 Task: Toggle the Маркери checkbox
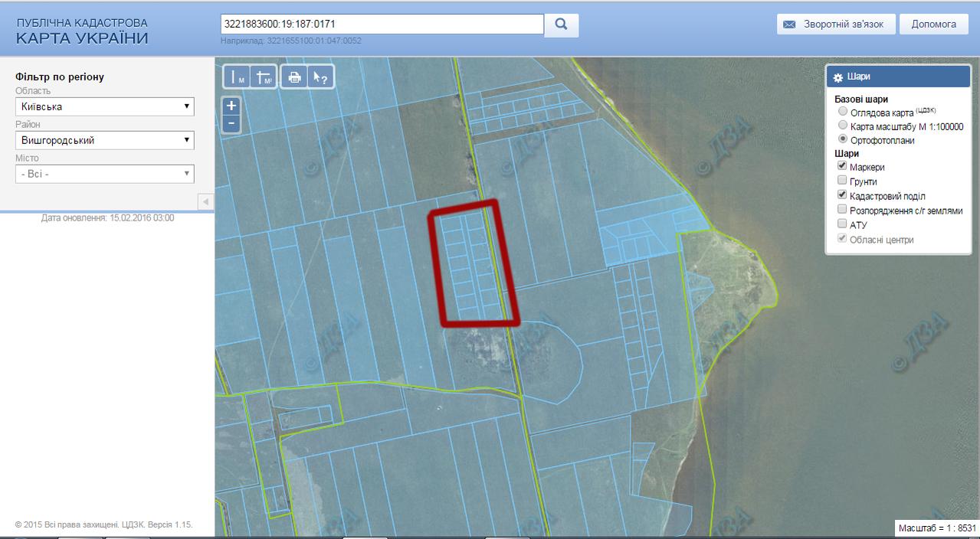(843, 166)
